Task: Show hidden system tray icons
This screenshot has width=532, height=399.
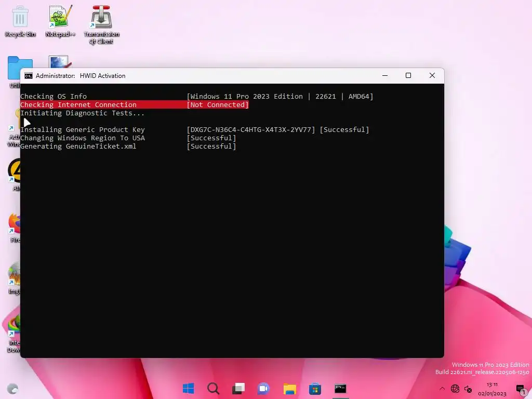Action: [x=442, y=389]
